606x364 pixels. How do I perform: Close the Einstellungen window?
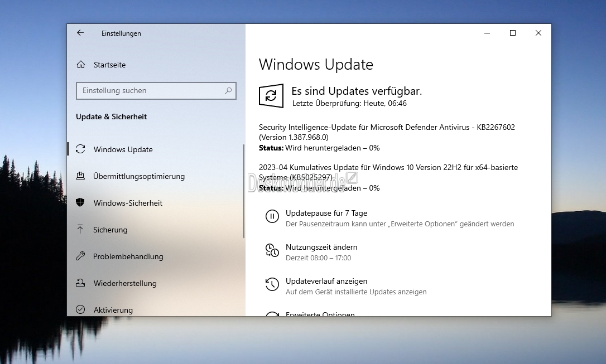coord(538,33)
